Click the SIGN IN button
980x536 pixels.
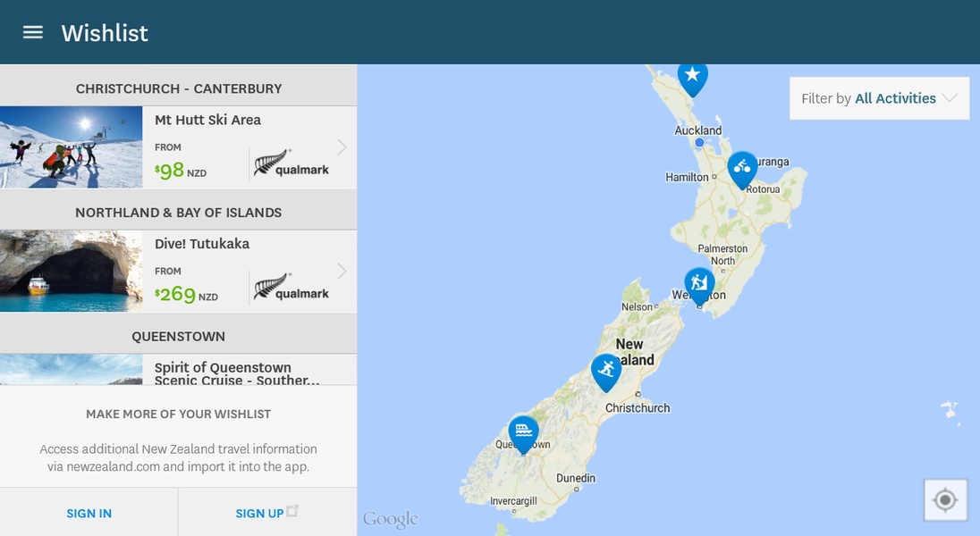pyautogui.click(x=89, y=513)
